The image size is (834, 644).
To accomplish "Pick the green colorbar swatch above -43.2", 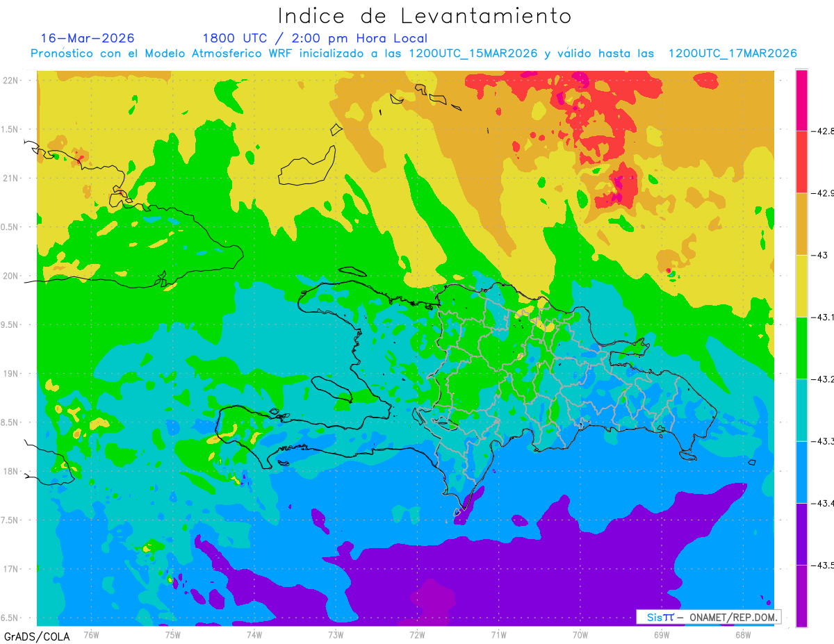I will click(x=802, y=348).
